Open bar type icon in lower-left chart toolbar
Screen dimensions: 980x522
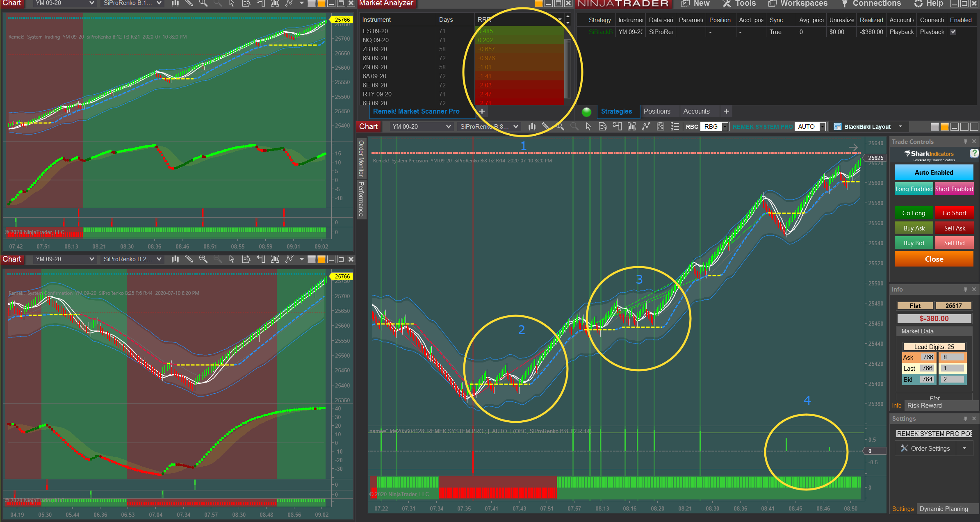tap(175, 259)
